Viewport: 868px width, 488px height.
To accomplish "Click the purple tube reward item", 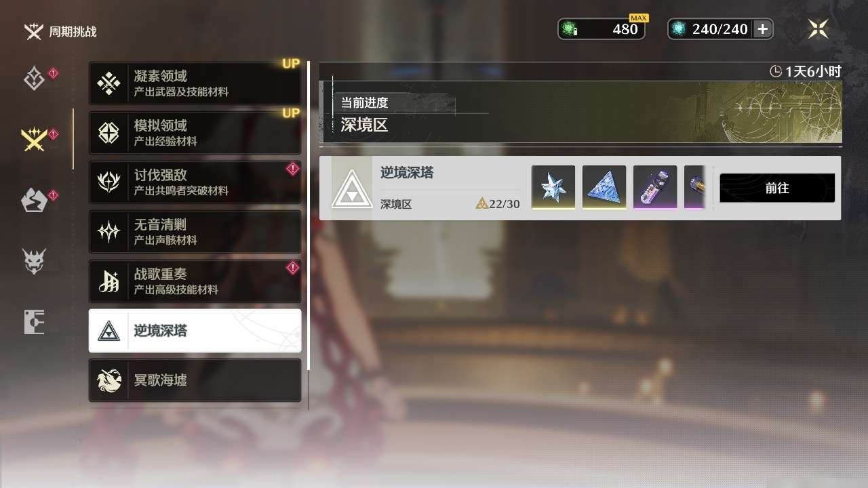I will tap(655, 187).
